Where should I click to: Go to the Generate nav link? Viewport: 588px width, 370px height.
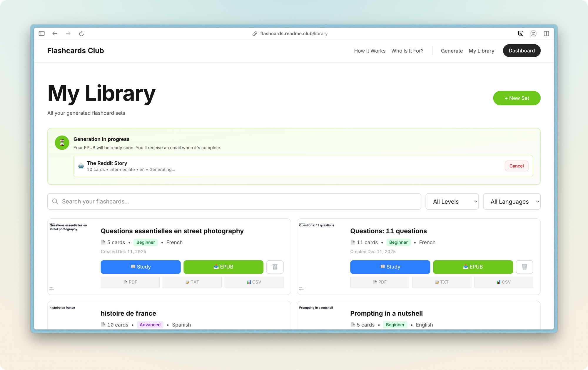click(x=452, y=51)
